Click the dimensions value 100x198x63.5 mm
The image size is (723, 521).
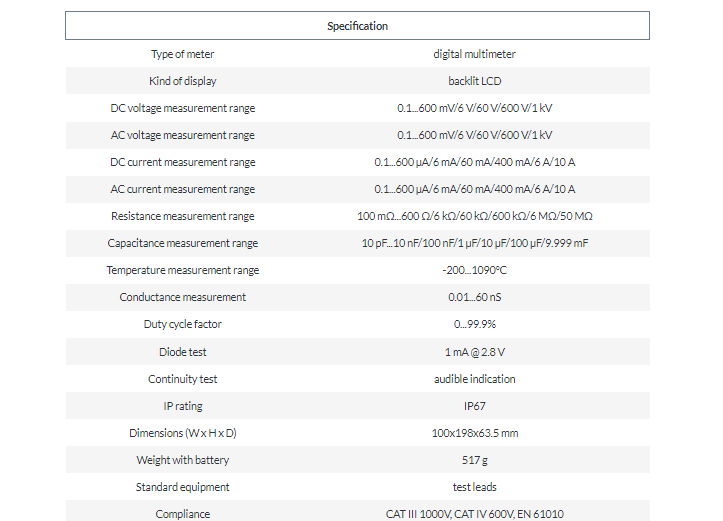(x=474, y=433)
